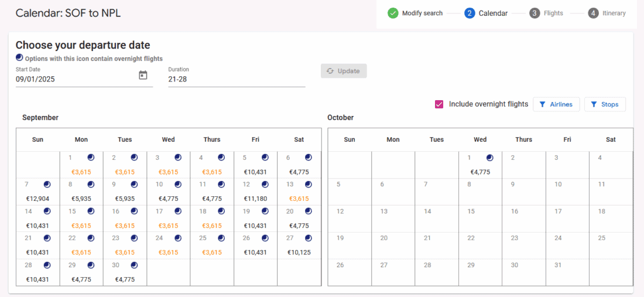Select the €10,125 price on September 27

coord(299,252)
